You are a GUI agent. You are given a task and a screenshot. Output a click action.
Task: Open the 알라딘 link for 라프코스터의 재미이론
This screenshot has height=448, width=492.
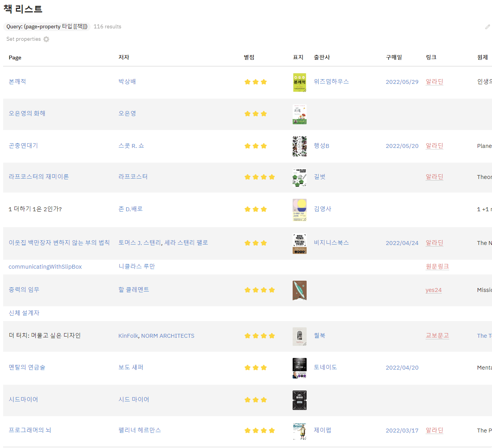(434, 177)
